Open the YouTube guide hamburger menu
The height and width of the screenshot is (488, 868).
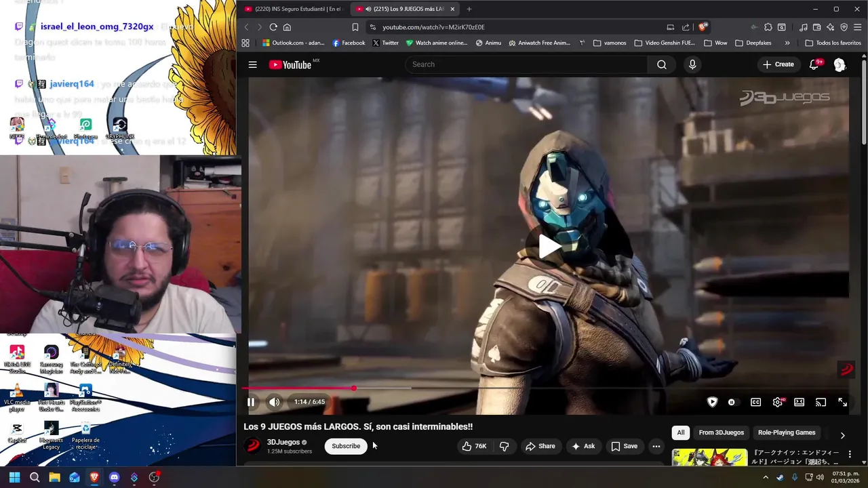click(x=252, y=65)
